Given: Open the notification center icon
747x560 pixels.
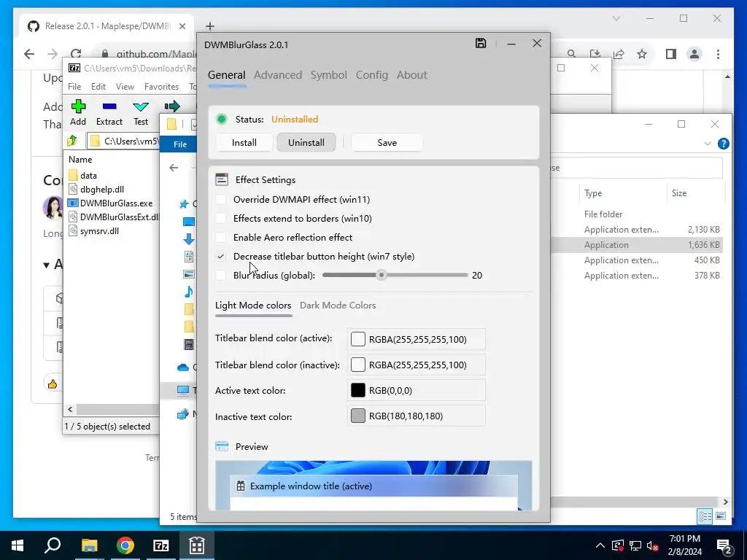Looking at the screenshot, I should (x=724, y=545).
